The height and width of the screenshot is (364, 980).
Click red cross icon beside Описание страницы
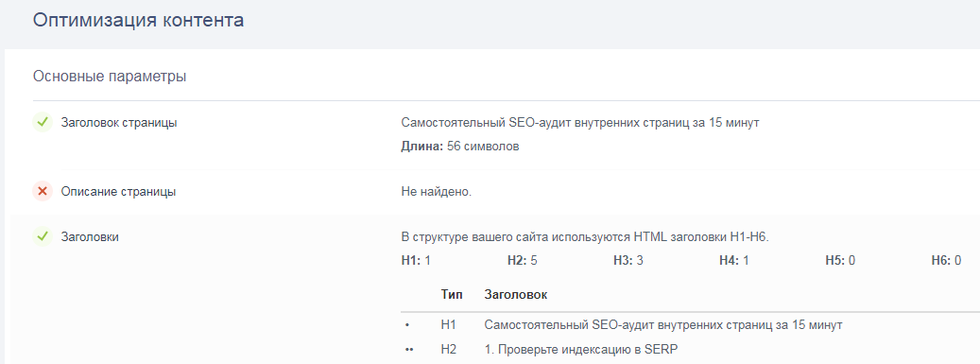(x=43, y=192)
